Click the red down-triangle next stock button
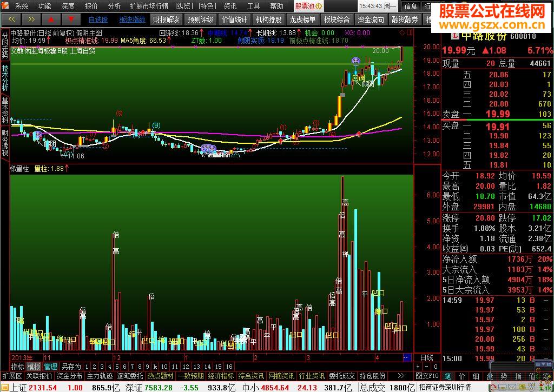 [x=71, y=19]
